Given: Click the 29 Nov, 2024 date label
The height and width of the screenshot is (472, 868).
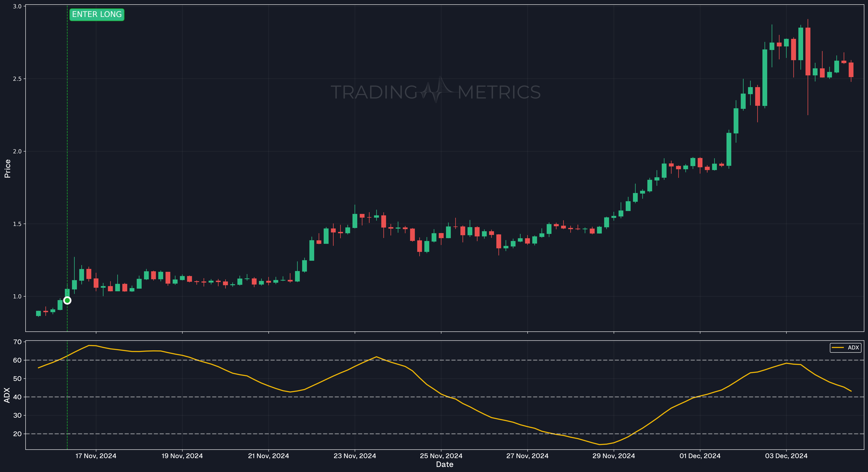Looking at the screenshot, I should coord(614,456).
